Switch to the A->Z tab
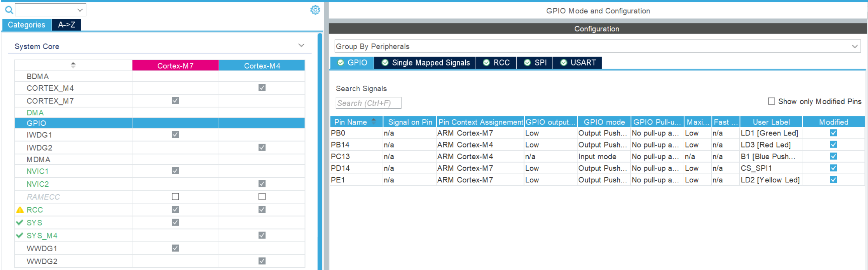The width and height of the screenshot is (868, 270). [66, 25]
